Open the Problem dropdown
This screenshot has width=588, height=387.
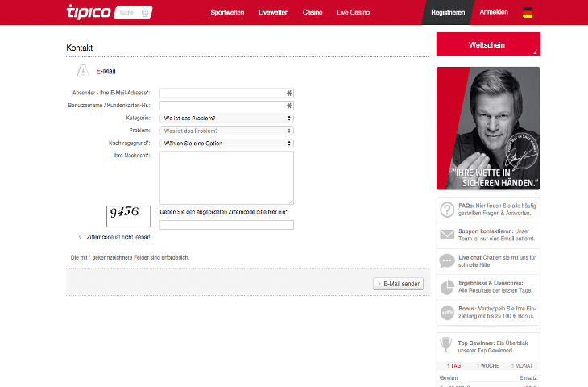click(x=226, y=131)
